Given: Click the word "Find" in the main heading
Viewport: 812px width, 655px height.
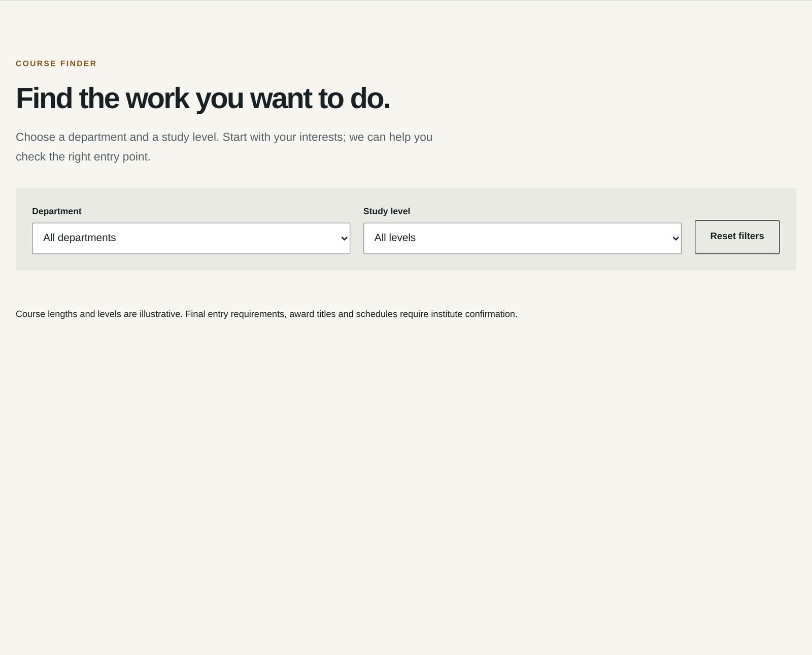Looking at the screenshot, I should pos(44,98).
